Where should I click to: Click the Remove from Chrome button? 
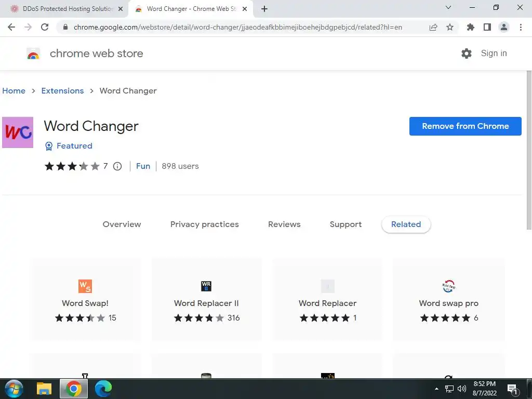[465, 126]
